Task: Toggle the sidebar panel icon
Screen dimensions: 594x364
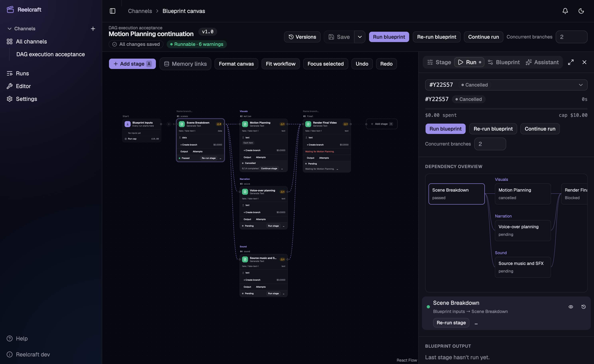Action: [113, 11]
